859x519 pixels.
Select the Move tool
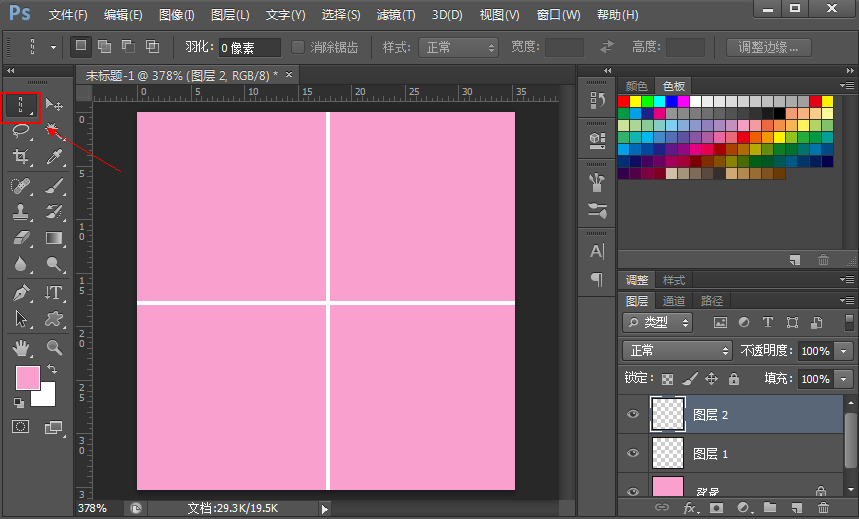(x=54, y=105)
